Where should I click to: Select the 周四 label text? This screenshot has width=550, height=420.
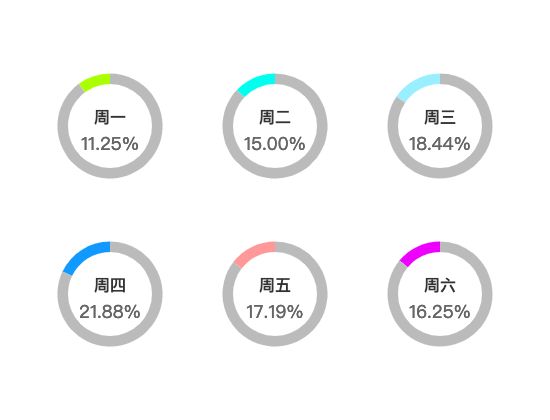click(x=110, y=285)
